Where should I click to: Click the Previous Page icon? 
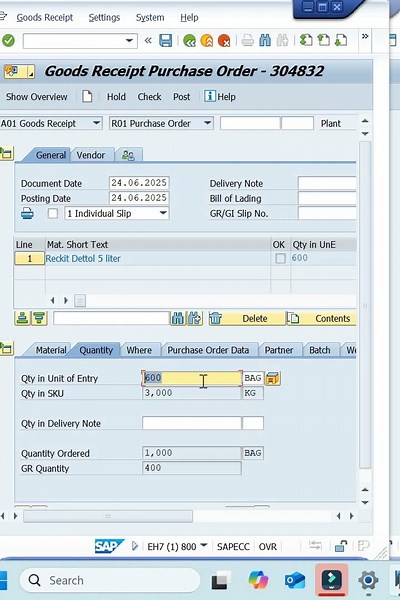click(x=323, y=40)
